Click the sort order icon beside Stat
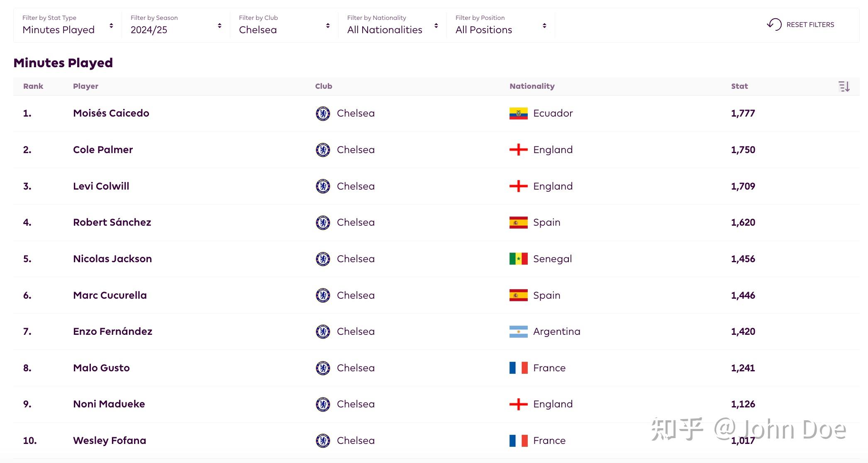 pyautogui.click(x=844, y=86)
